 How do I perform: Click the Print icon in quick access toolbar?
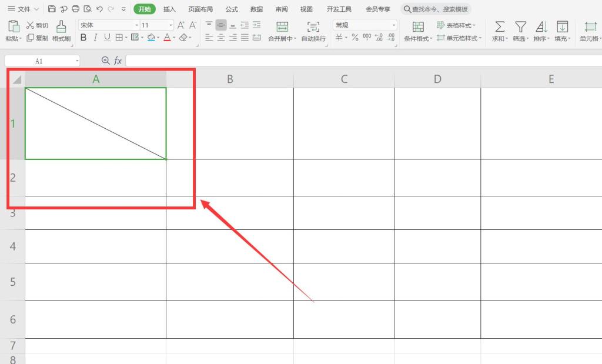point(76,9)
